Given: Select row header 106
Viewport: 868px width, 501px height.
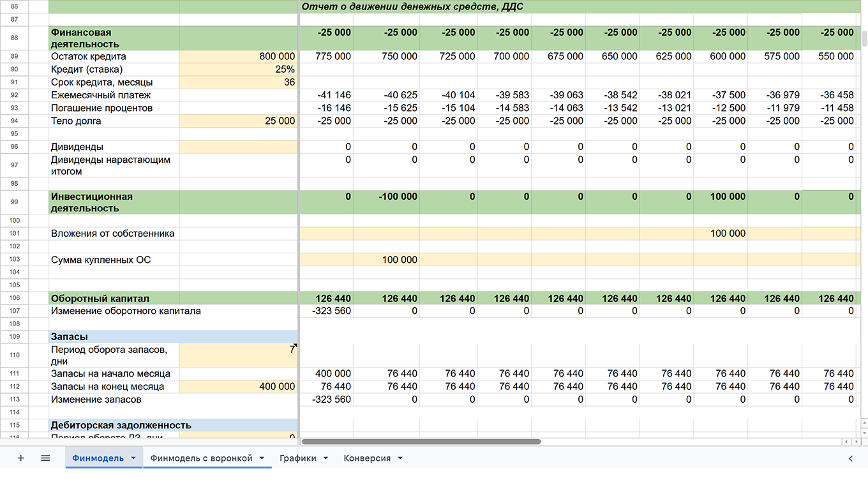Looking at the screenshot, I should (x=15, y=298).
